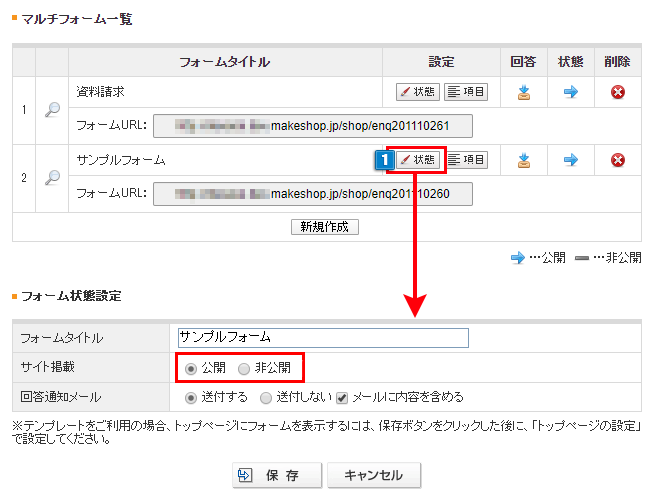Click the フォーム状態設定 heading
This screenshot has height=500, width=655.
[x=71, y=296]
